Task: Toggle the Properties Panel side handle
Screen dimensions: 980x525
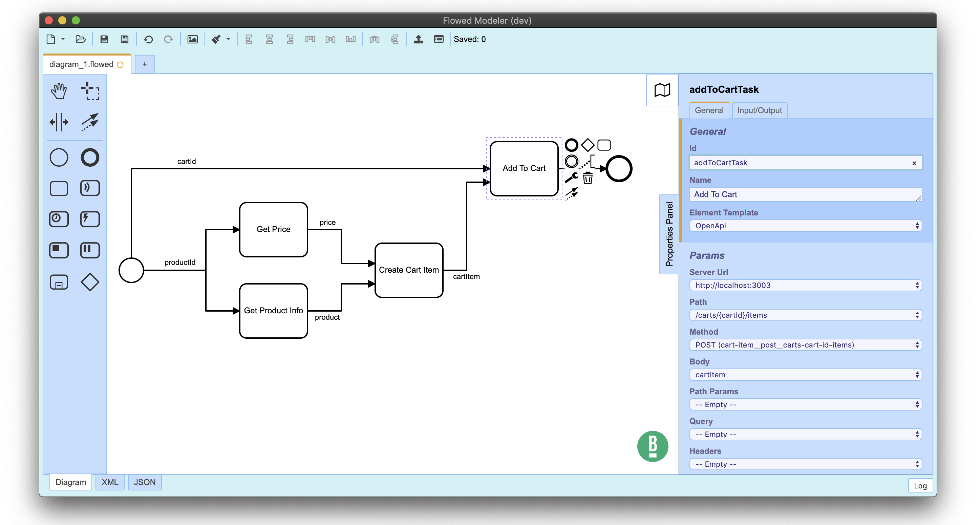Action: click(669, 234)
